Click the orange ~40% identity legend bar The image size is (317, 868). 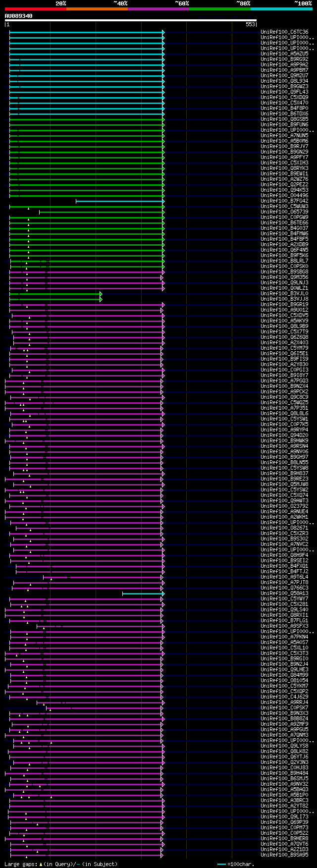97,8
